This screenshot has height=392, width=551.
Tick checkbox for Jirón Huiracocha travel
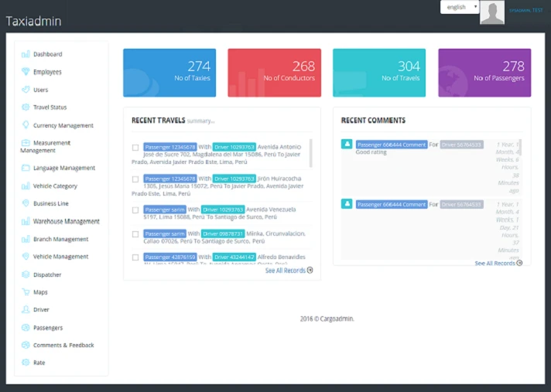coord(135,179)
